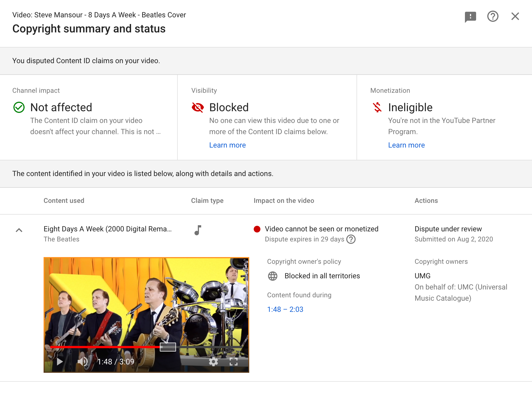Click the red status dot beside Video cannot be seen

(x=257, y=229)
